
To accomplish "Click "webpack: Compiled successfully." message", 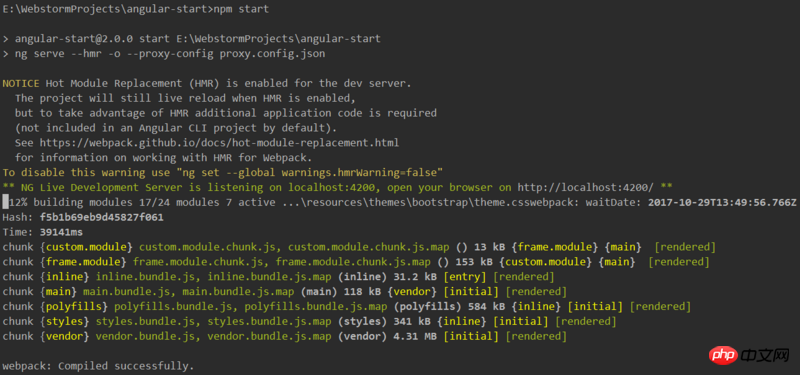I will 98,366.
